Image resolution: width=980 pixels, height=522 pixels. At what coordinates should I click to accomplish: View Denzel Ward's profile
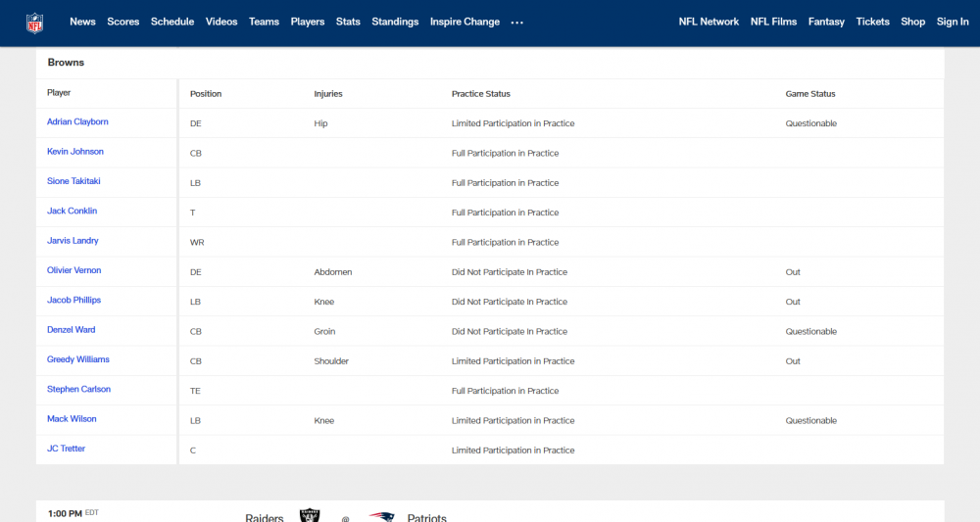(x=72, y=330)
